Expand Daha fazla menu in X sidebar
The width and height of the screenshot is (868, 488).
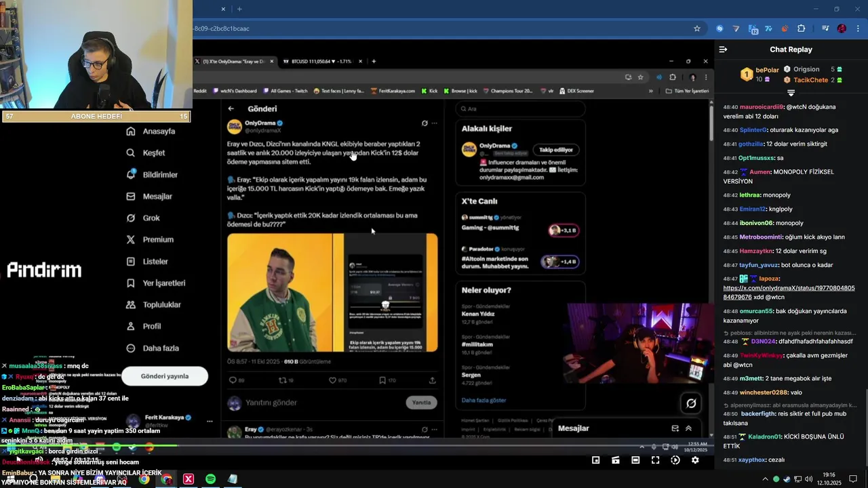pos(153,348)
